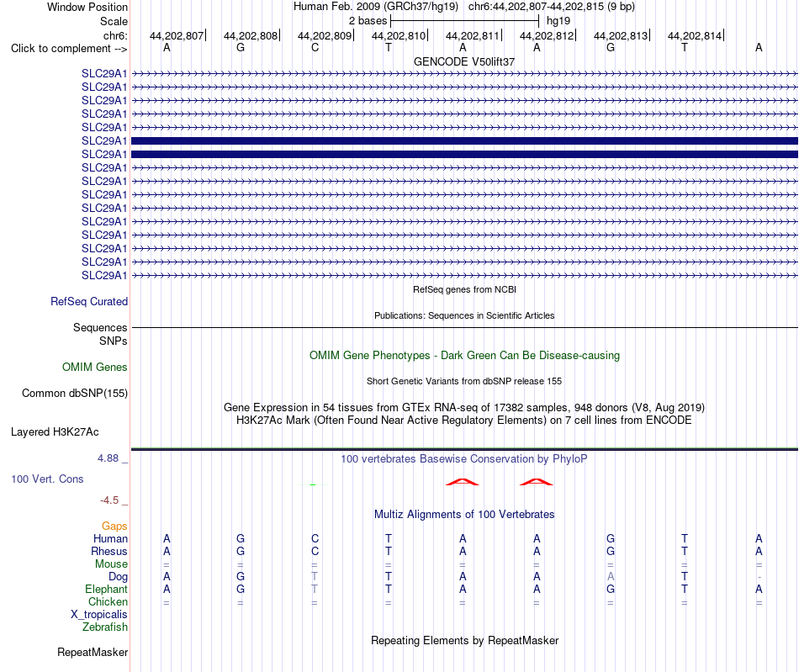The width and height of the screenshot is (799, 672).
Task: Click 'Click to complement -->' to complement bases
Action: pyautogui.click(x=69, y=49)
